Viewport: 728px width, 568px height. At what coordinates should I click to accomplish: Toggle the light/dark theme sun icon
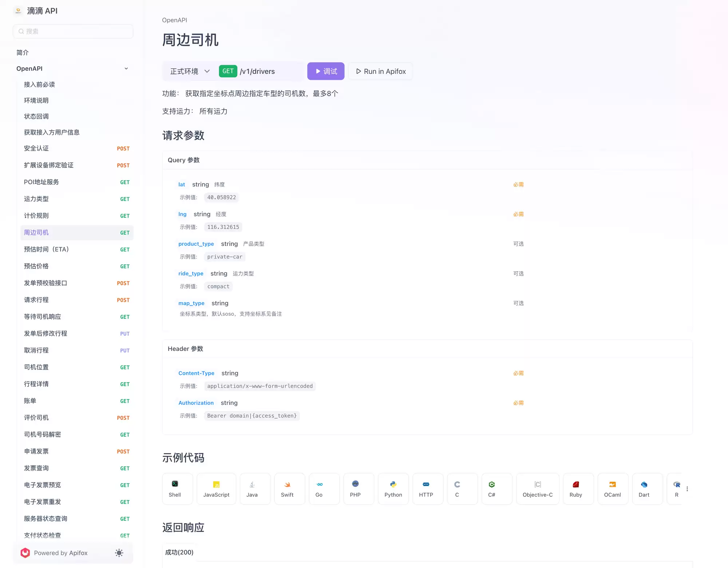coord(119,553)
